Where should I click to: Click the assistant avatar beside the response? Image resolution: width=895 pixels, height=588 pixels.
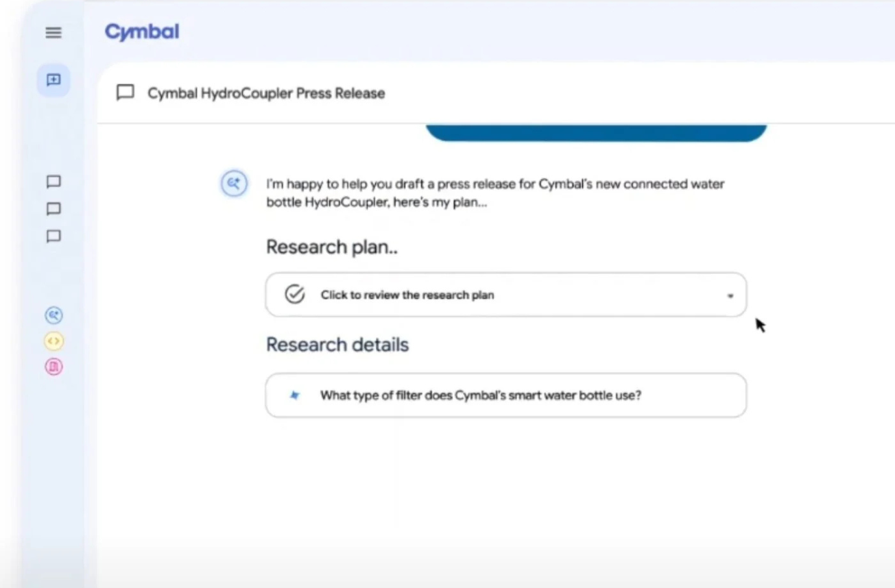234,184
